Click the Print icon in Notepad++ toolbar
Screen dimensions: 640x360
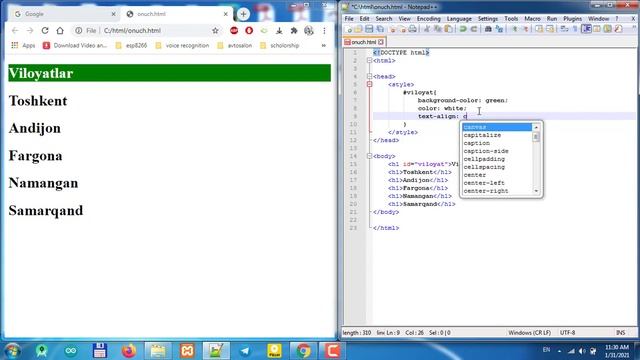pyautogui.click(x=413, y=29)
